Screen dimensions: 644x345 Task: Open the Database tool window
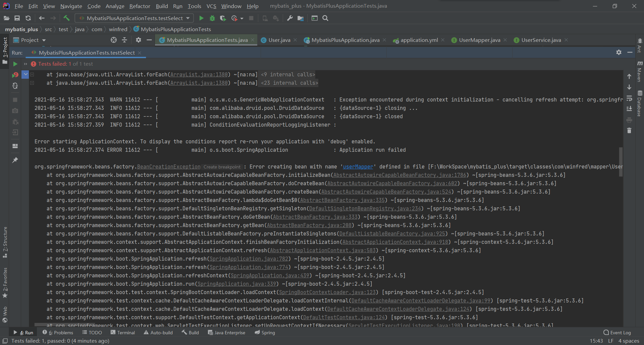640,104
